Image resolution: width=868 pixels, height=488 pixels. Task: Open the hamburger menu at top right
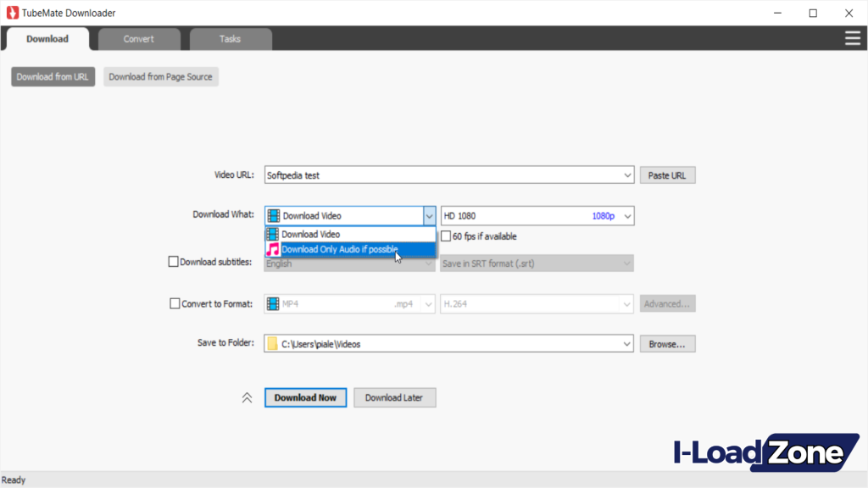point(853,38)
